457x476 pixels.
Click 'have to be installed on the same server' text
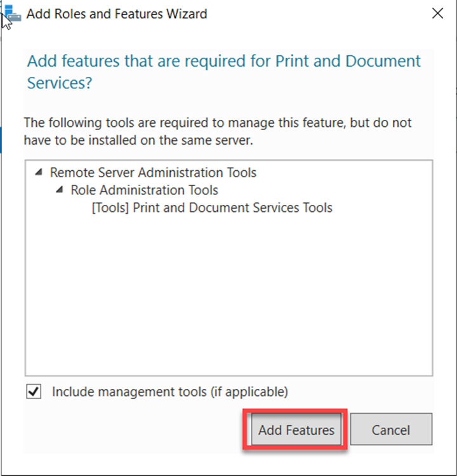(138, 140)
